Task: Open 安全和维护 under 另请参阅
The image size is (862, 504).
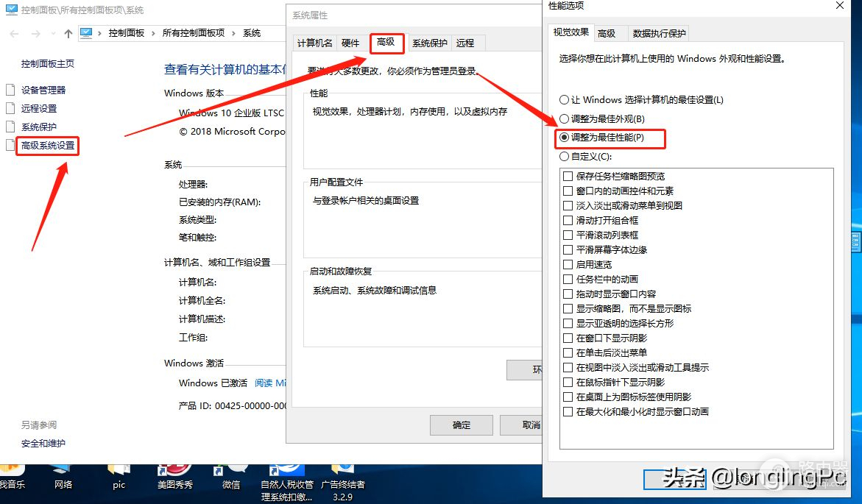Action: pyautogui.click(x=43, y=443)
